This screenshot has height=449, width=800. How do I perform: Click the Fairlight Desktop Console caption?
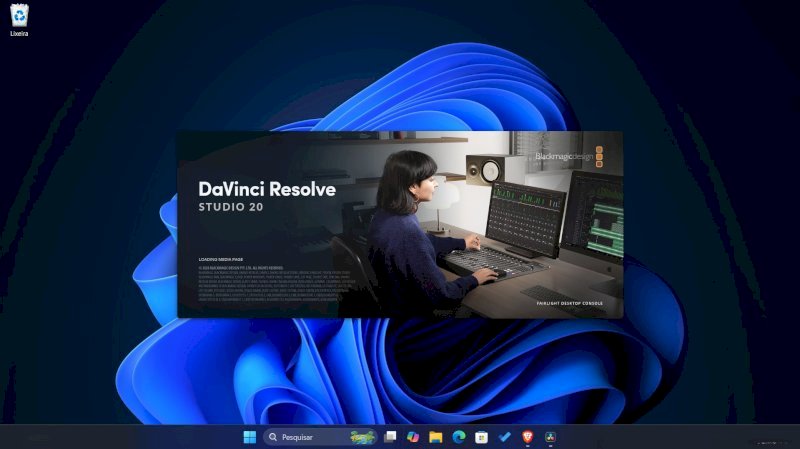click(569, 303)
